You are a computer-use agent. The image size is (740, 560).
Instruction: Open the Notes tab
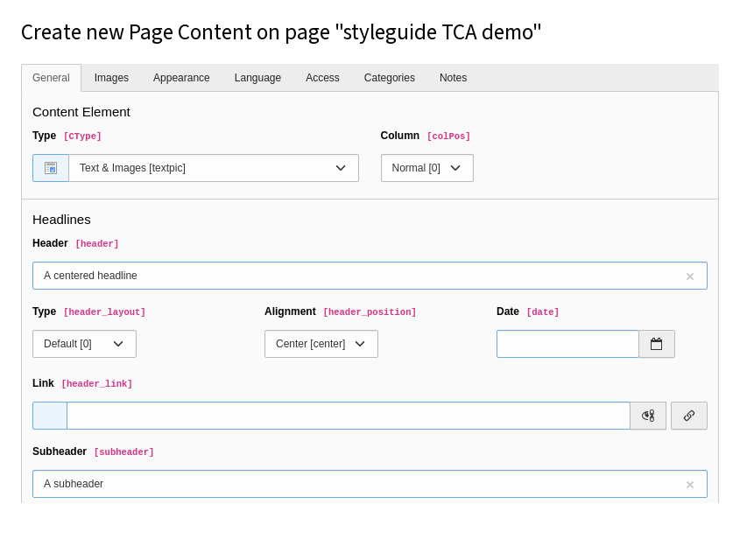(x=453, y=78)
